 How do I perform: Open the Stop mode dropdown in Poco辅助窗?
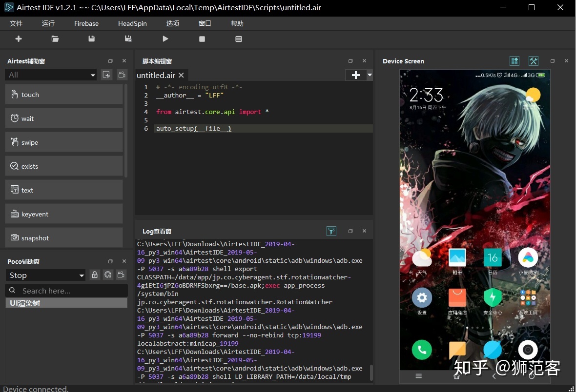45,275
